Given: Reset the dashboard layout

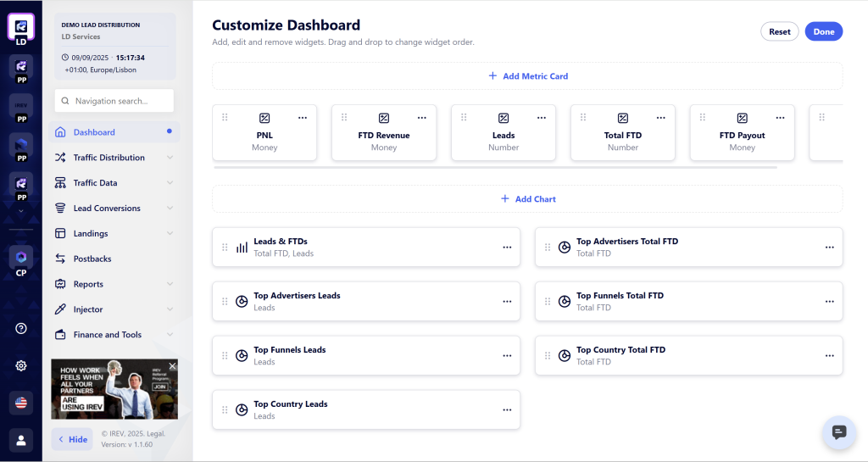Looking at the screenshot, I should click(779, 31).
